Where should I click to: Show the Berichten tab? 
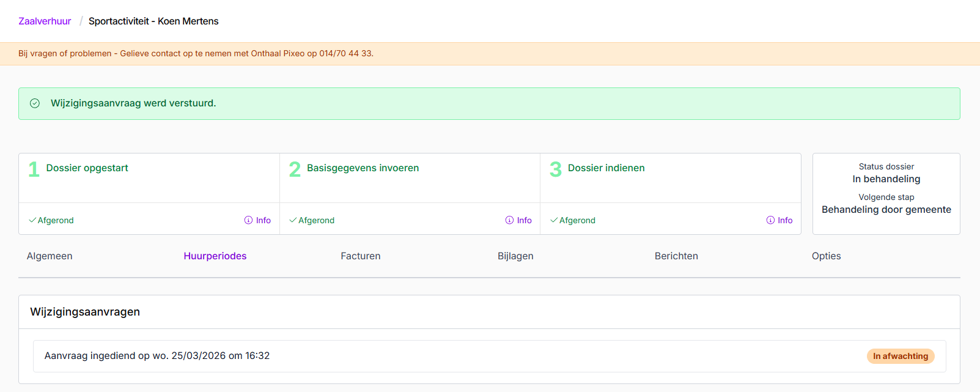click(x=676, y=256)
